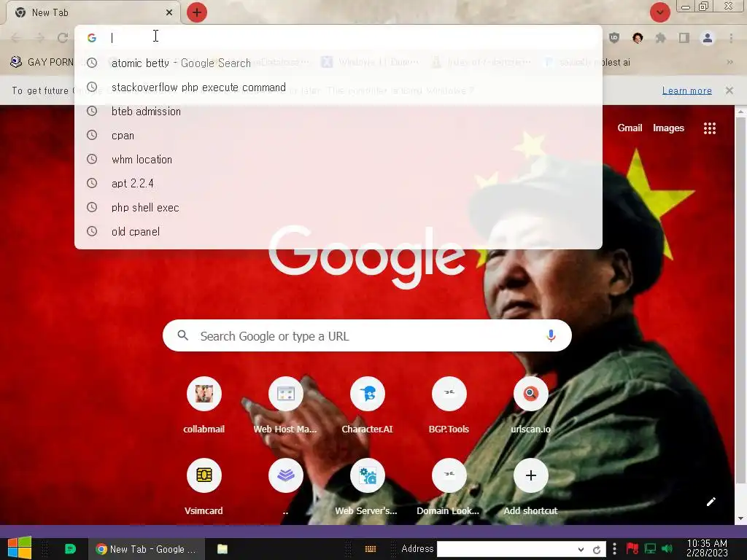Choose 'stackoverflow php execute command' suggestion
Image resolution: width=747 pixels, height=560 pixels.
pyautogui.click(x=338, y=87)
